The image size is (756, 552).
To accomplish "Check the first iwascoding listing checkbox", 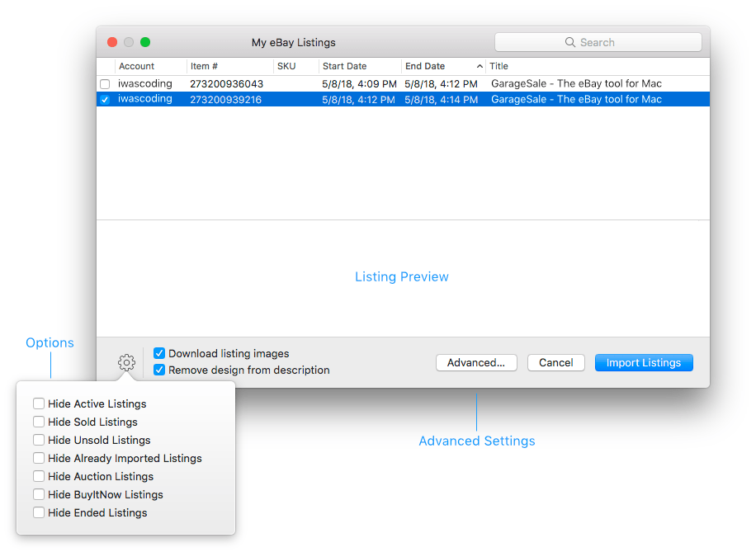I will [105, 84].
